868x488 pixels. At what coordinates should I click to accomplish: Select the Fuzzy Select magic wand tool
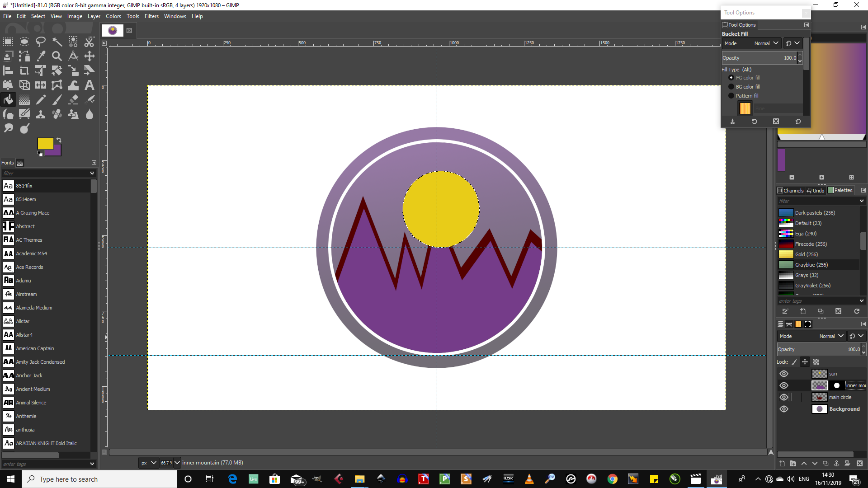pyautogui.click(x=57, y=42)
